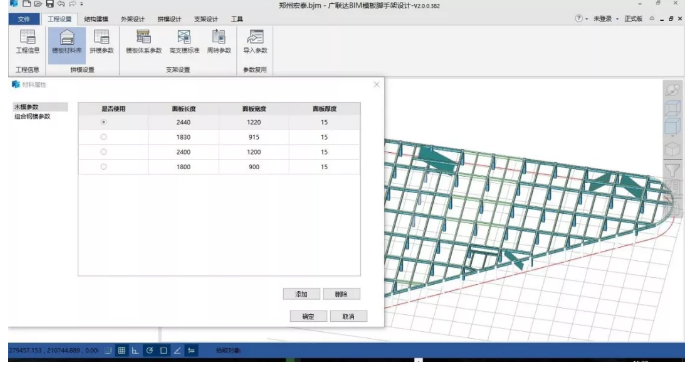Open 模板体系参数 ribbon button
Screen dimensions: 695x365
[144, 41]
